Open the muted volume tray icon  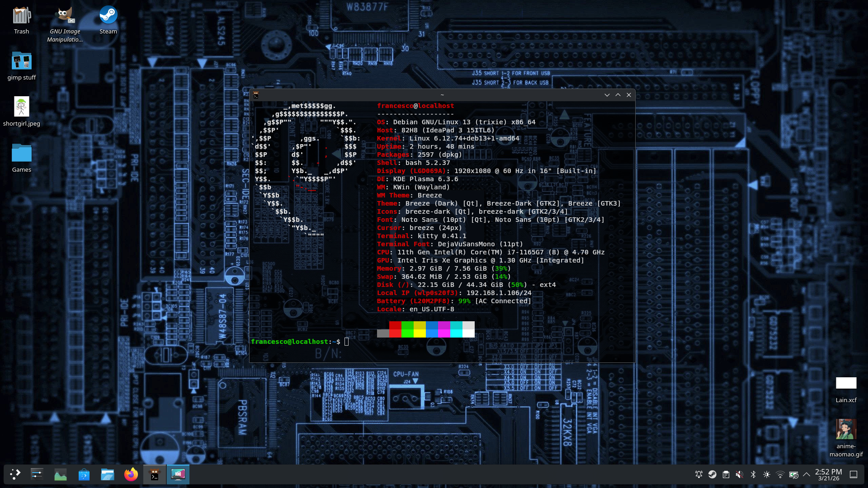[x=740, y=474]
